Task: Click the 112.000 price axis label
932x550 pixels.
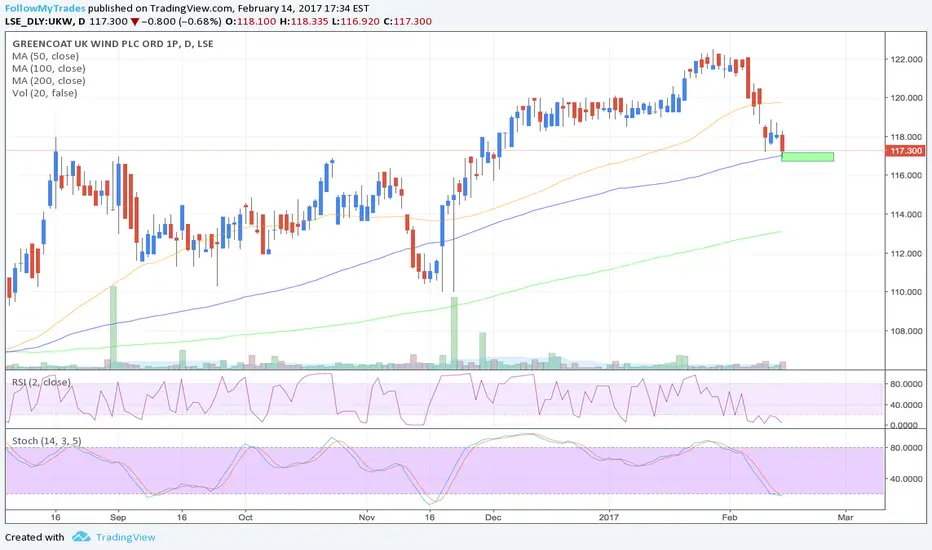Action: (x=906, y=253)
